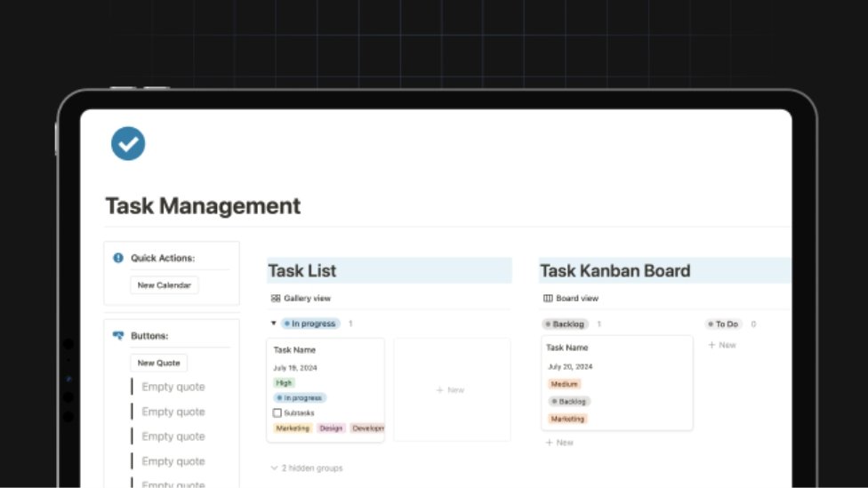
Task: Click the In progress status on card
Action: click(300, 398)
